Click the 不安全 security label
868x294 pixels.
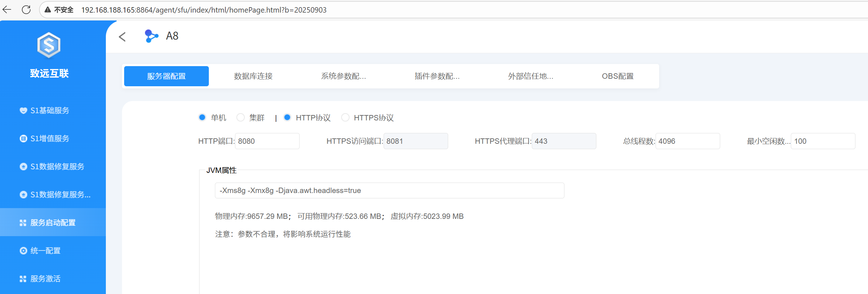point(64,10)
